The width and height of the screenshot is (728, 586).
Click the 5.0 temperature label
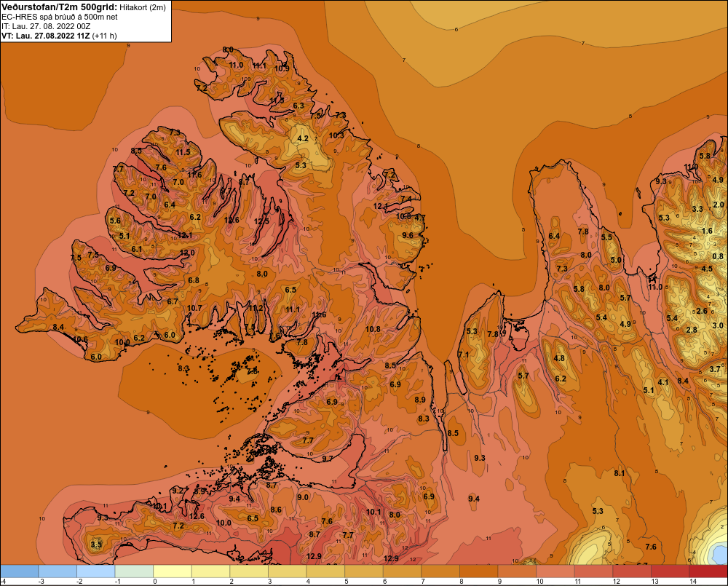[x=616, y=260]
